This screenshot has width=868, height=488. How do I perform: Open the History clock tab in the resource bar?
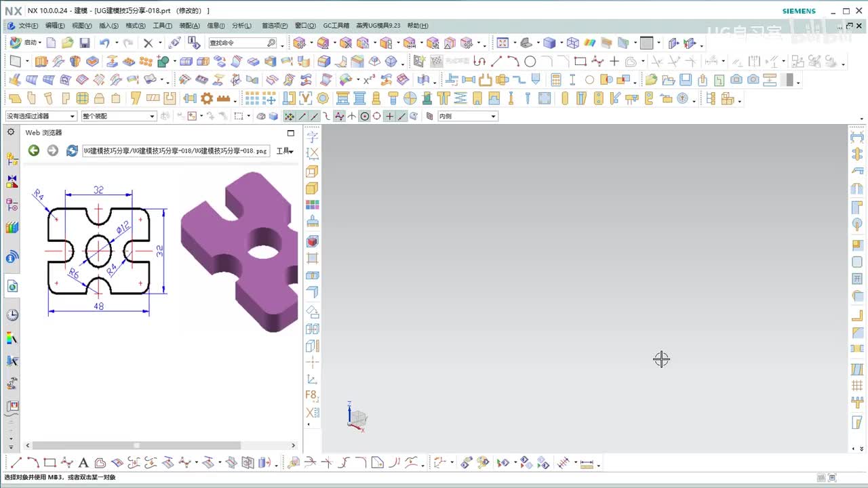click(12, 315)
